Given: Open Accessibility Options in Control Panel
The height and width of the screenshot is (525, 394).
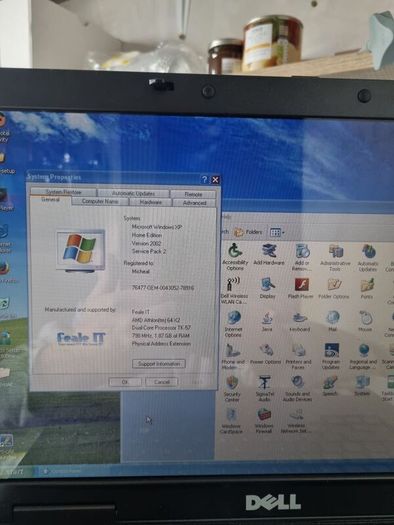Looking at the screenshot, I should (235, 256).
